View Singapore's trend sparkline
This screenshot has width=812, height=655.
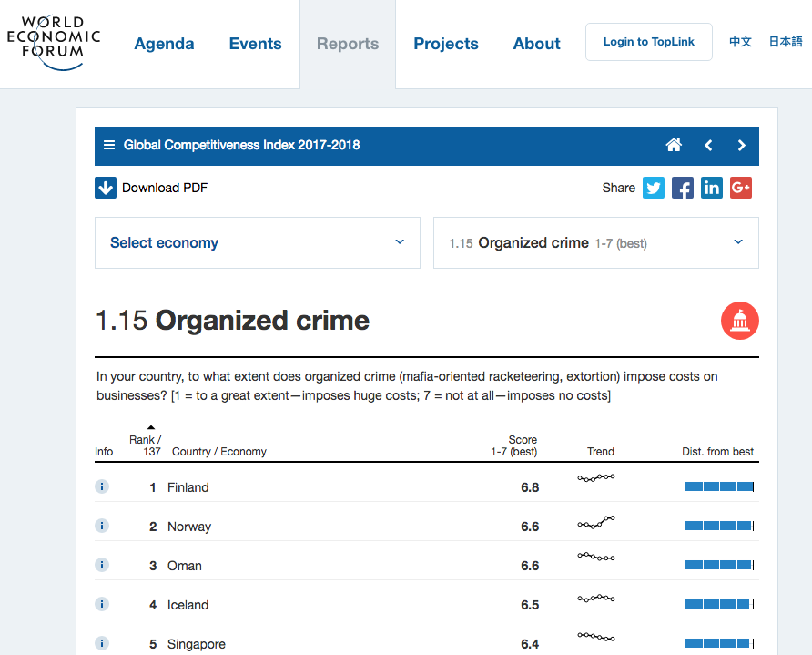point(596,637)
